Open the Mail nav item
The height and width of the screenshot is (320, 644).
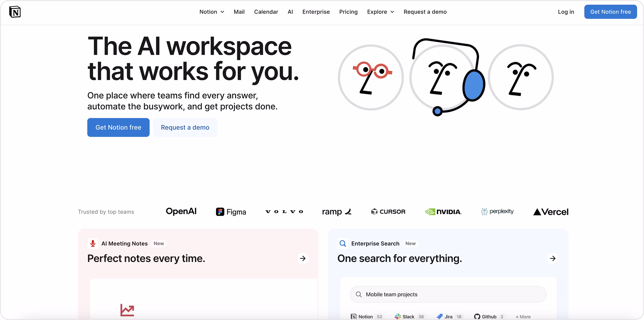[239, 12]
